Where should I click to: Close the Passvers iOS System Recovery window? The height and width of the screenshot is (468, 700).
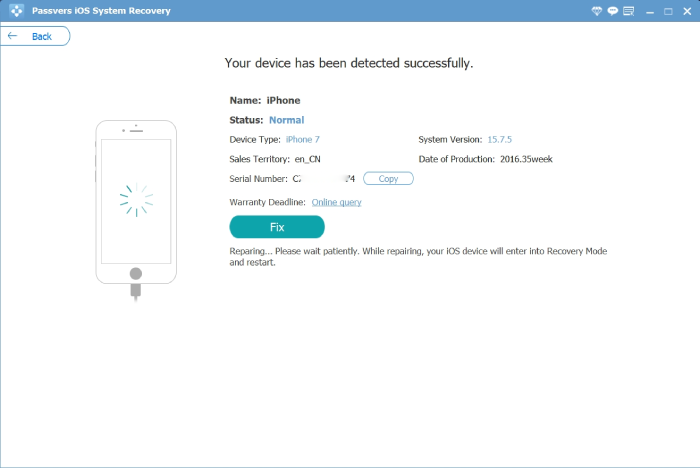(687, 12)
